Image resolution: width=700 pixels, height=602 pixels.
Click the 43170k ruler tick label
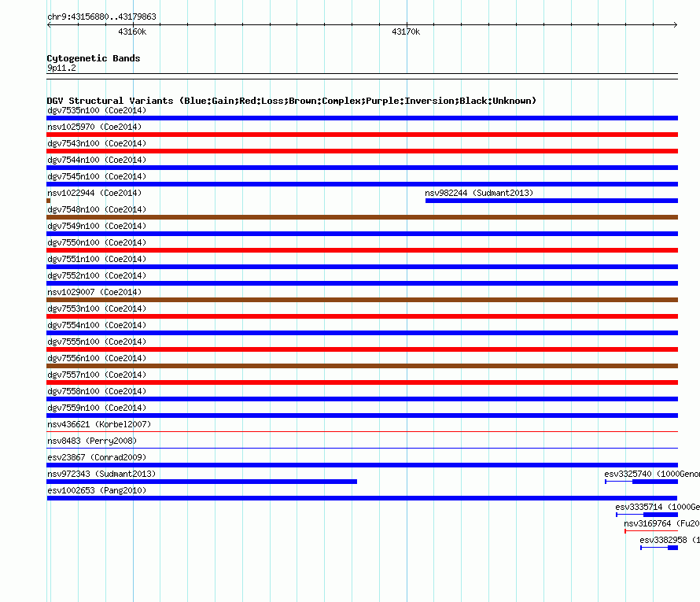coord(406,32)
